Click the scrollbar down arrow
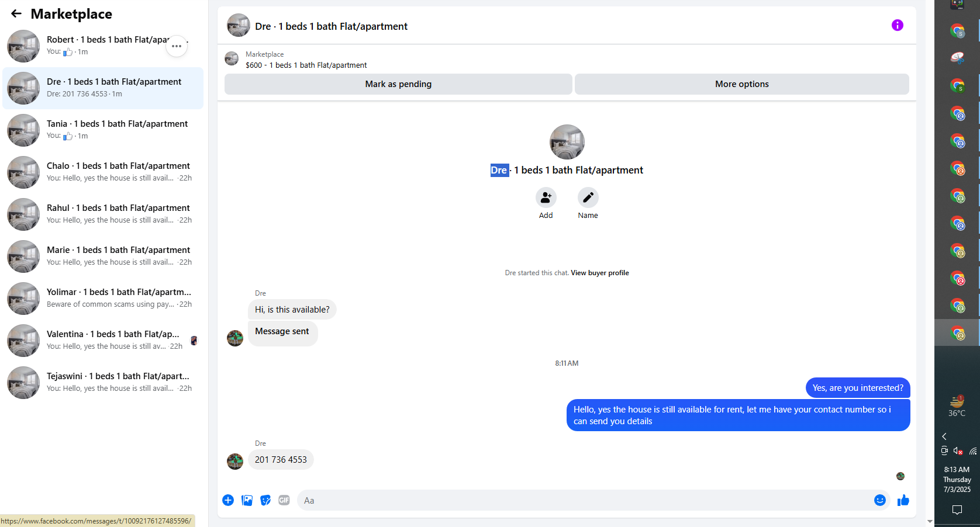This screenshot has height=527, width=980. pyautogui.click(x=930, y=521)
